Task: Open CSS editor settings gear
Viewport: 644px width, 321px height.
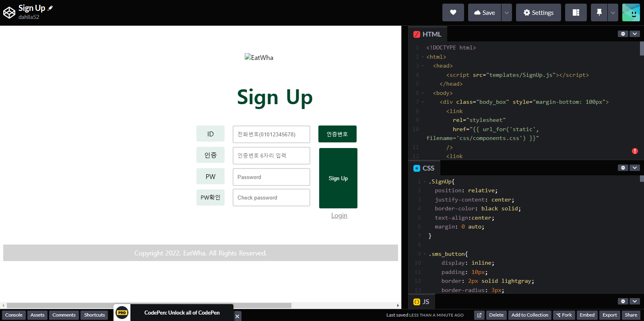Action: [x=623, y=168]
